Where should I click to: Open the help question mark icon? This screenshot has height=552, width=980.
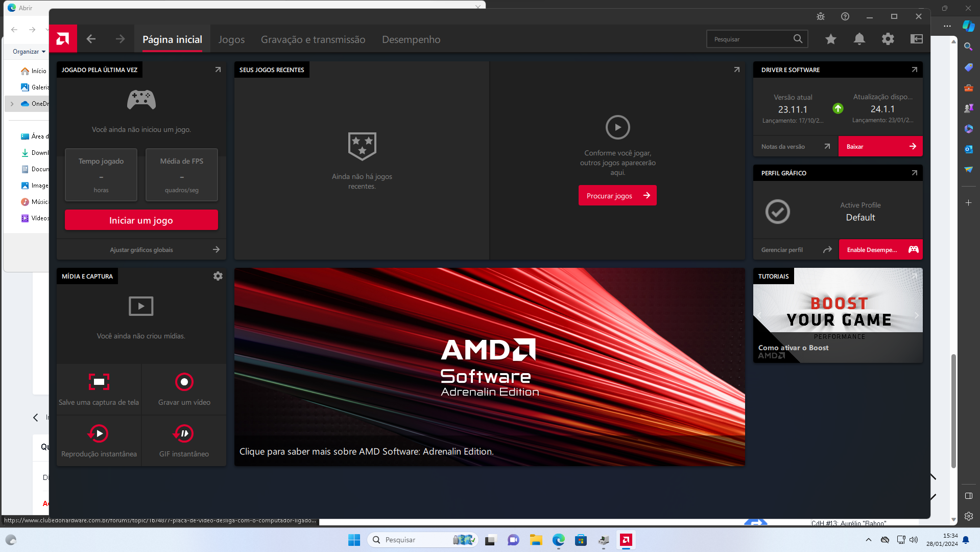tap(845, 16)
